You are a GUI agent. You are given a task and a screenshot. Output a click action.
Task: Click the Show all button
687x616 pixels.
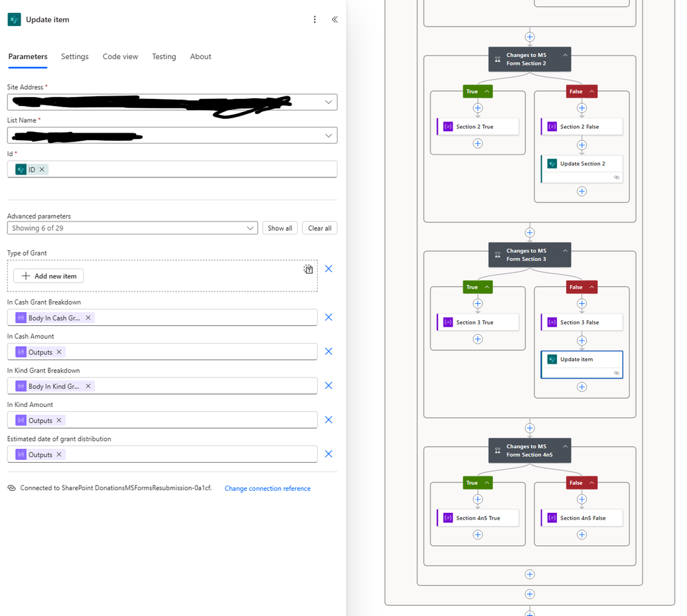tap(280, 228)
